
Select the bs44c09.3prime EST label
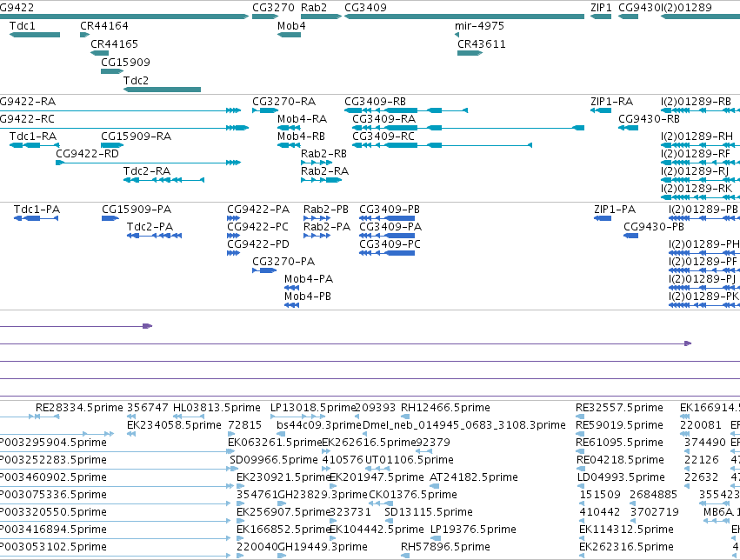point(319,425)
